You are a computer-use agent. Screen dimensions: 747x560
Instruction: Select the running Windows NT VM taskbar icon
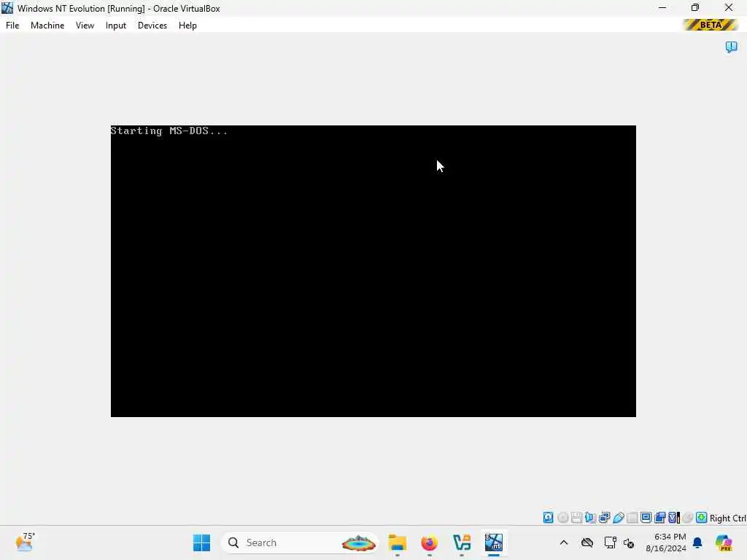pos(494,542)
